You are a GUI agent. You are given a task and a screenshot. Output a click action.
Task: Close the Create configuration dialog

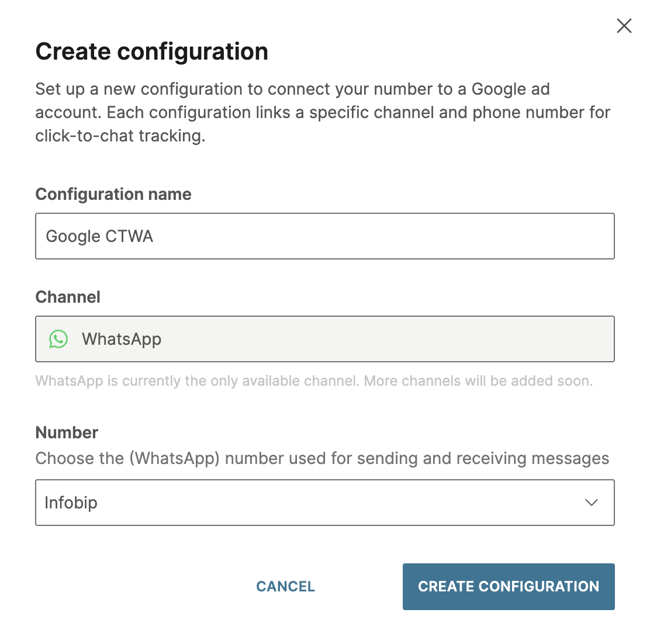[x=624, y=26]
